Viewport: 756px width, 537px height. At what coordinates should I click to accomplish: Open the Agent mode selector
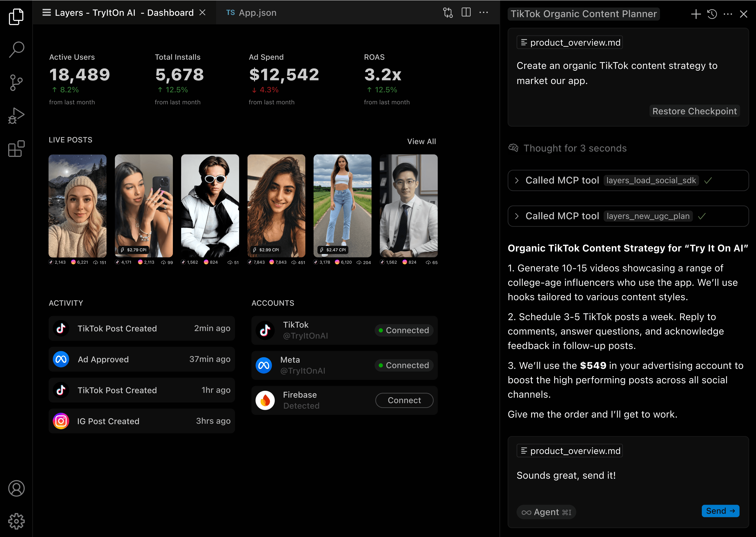pos(546,512)
